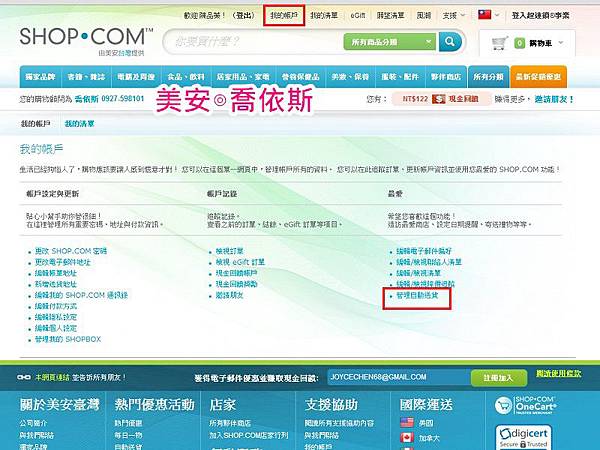Click the email field JOYCECHEN68@GMAIL.COM
This screenshot has width=600, height=450.
pos(398,377)
